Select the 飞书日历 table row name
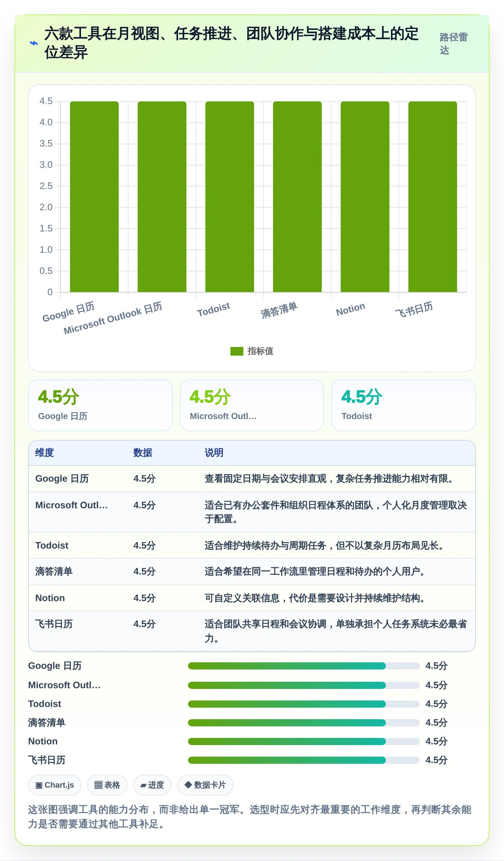The image size is (504, 861). (54, 624)
